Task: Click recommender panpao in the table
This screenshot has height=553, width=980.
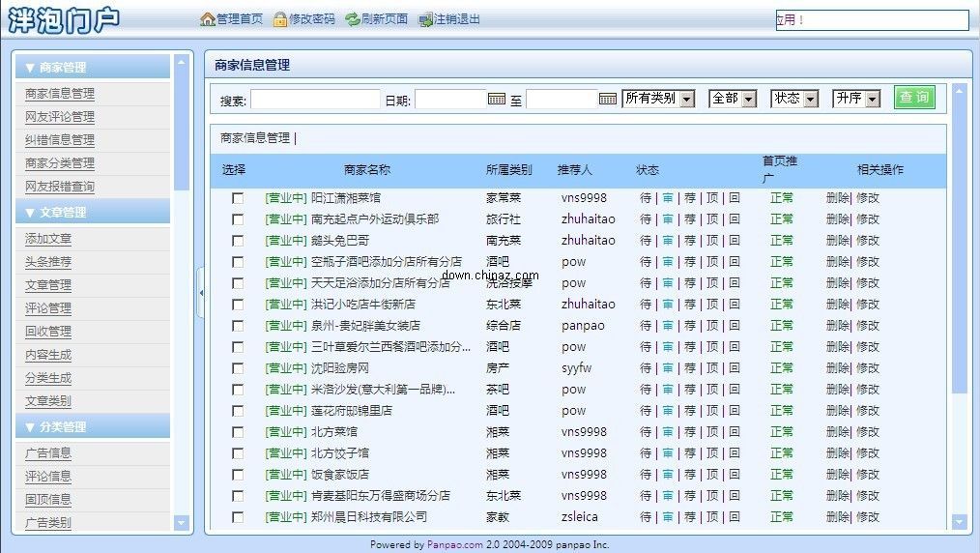Action: (583, 326)
